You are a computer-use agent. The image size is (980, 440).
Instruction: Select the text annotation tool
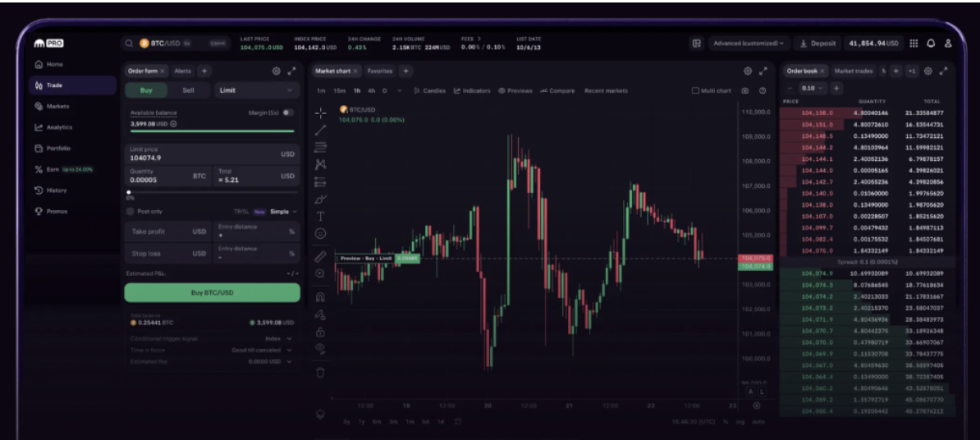(320, 216)
